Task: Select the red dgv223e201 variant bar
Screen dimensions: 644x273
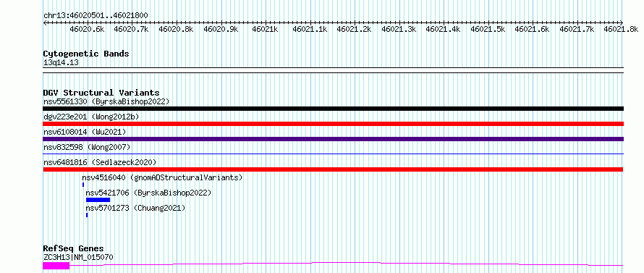Action: click(x=333, y=124)
